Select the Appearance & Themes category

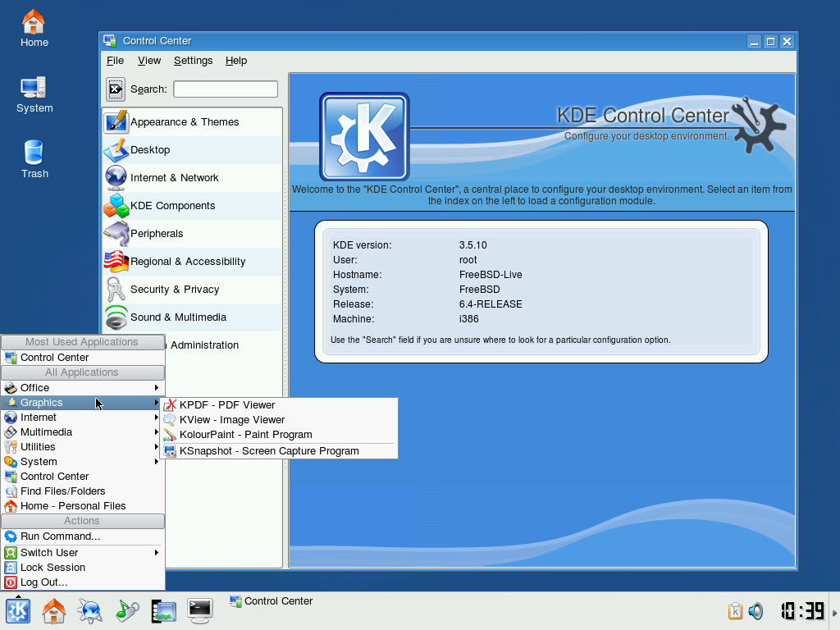pos(185,122)
